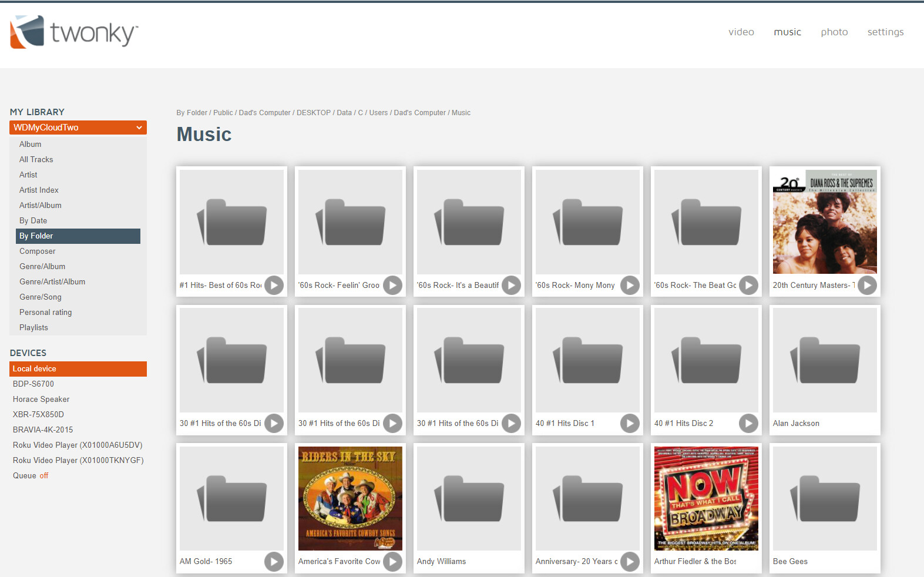This screenshot has height=577, width=924.
Task: Browse library by Artist/Album
Action: pos(41,206)
